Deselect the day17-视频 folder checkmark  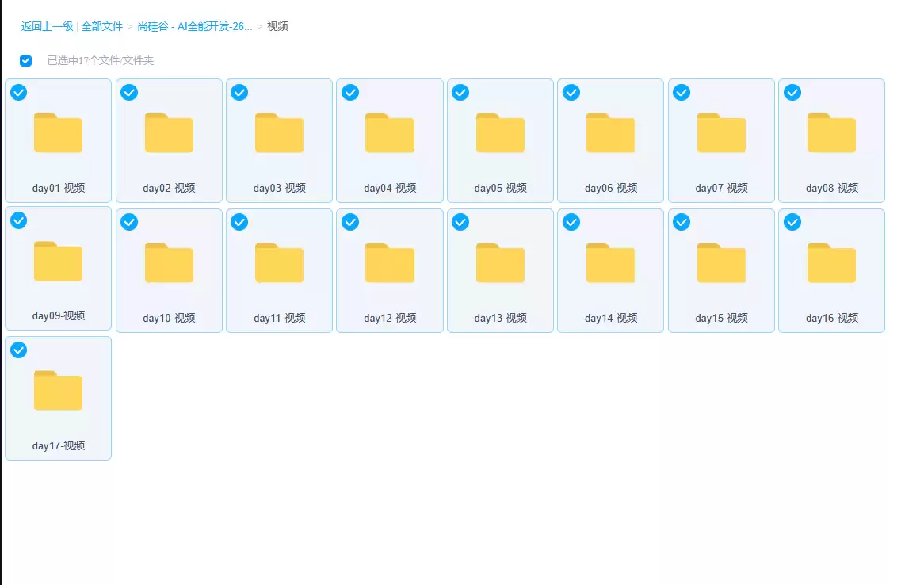click(x=19, y=350)
